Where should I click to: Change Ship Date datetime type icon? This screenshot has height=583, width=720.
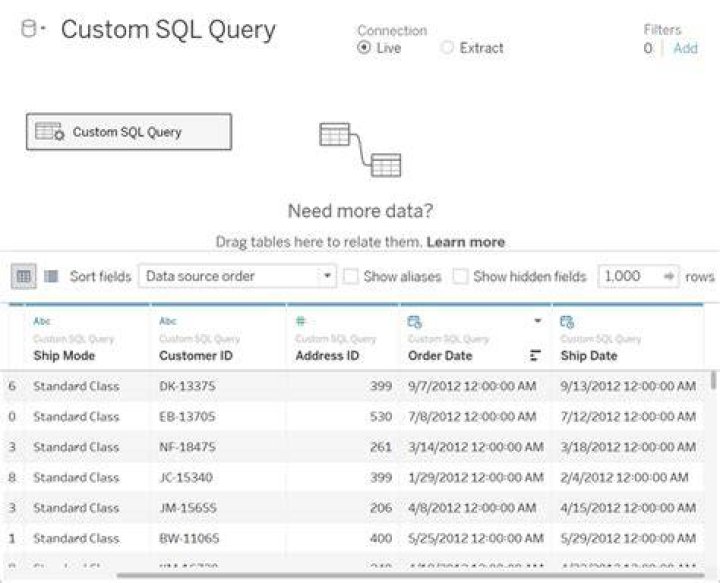[x=567, y=322]
